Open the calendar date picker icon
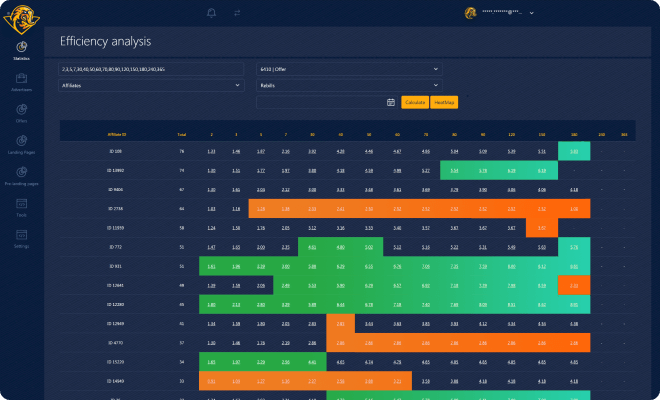The width and height of the screenshot is (660, 400). point(390,102)
